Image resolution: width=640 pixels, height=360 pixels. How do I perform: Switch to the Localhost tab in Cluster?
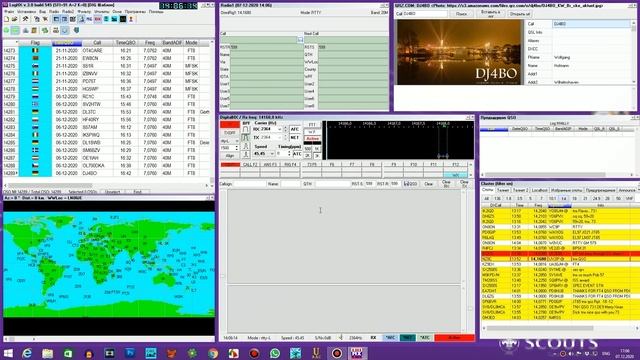pyautogui.click(x=539, y=191)
